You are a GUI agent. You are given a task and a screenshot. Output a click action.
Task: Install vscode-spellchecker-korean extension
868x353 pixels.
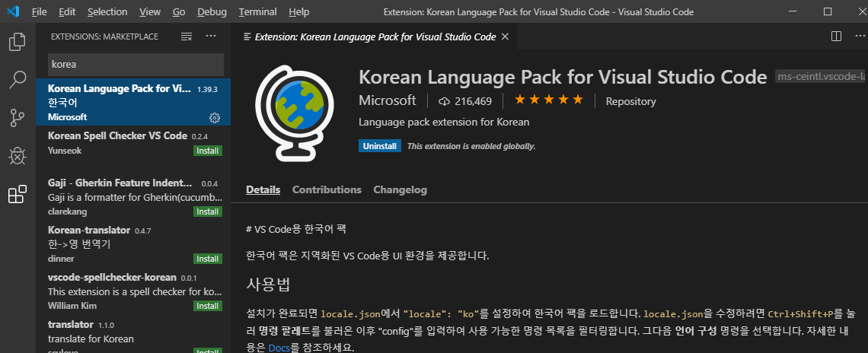(x=208, y=306)
